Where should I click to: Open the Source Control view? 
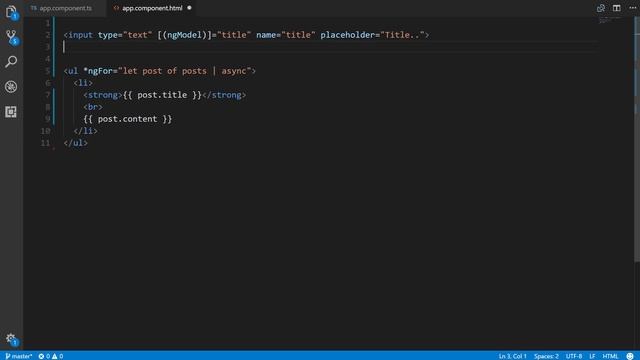pyautogui.click(x=11, y=37)
